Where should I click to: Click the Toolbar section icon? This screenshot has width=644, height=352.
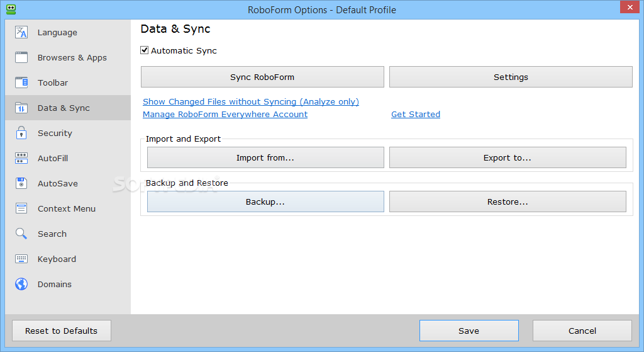click(21, 82)
